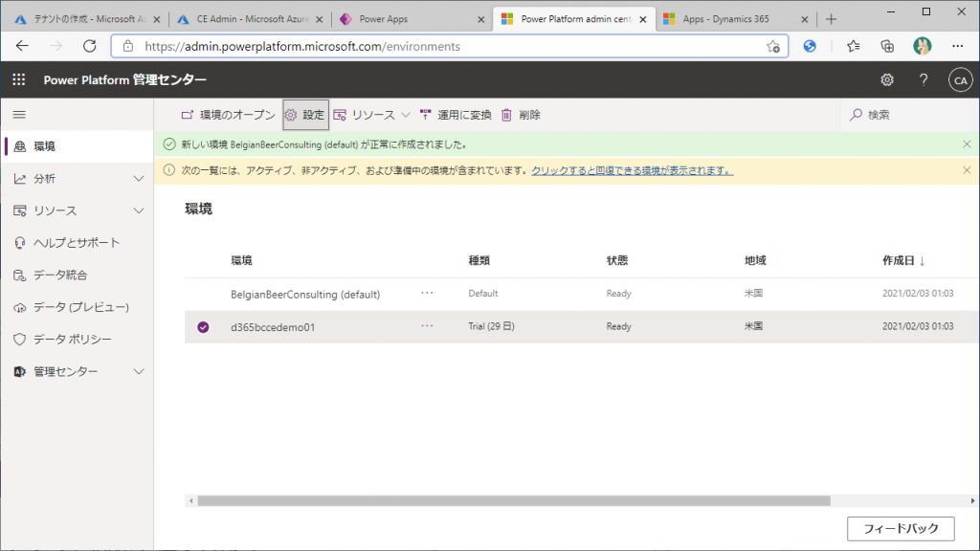The width and height of the screenshot is (980, 551).
Task: Add this page to favorites star icon
Action: click(x=773, y=46)
